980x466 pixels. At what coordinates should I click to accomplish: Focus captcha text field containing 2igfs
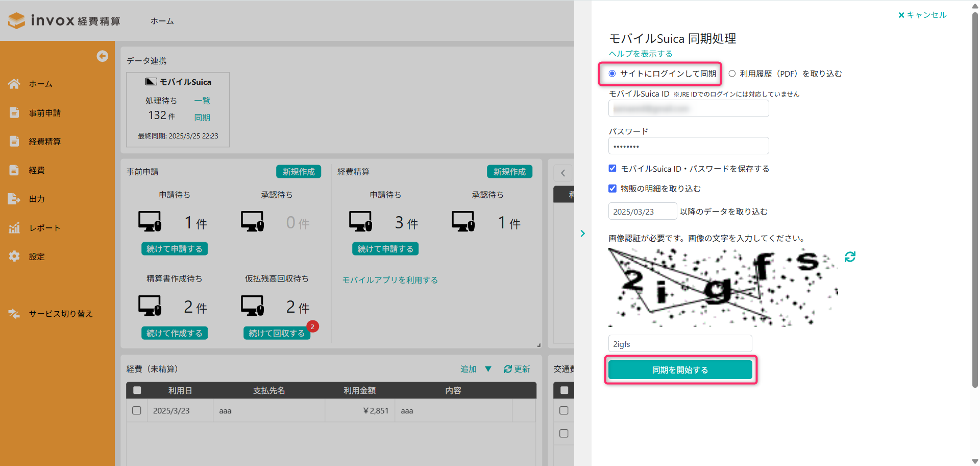(680, 344)
